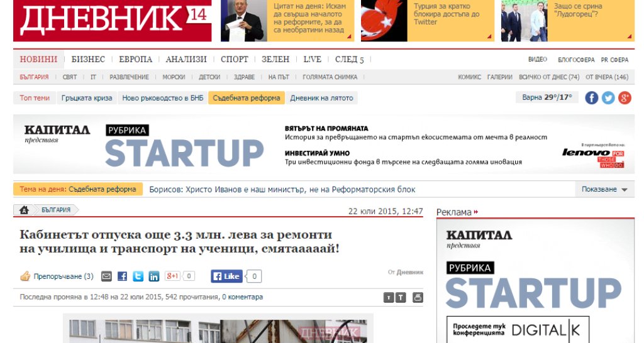Image resolution: width=644 pixels, height=343 pixels.
Task: Open the Google Plus round icon
Action: coord(625,97)
